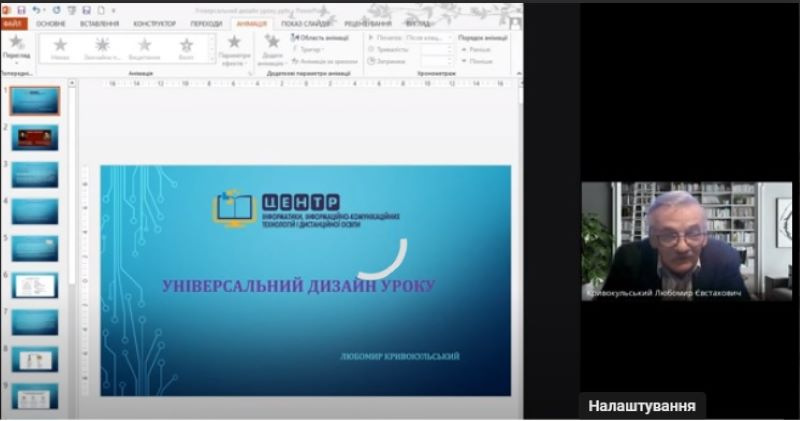800x421 pixels.
Task: Click the user account icon at ribbon right
Action: coord(515,23)
